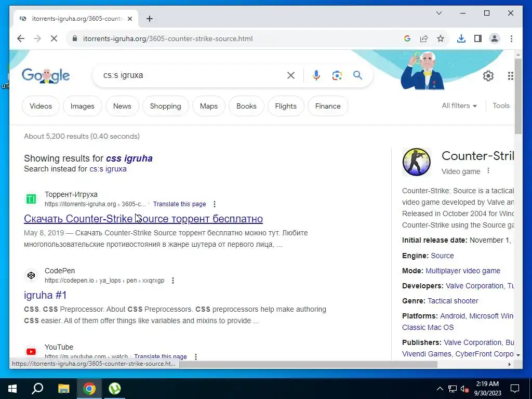Click the Counter-Strike game thumbnail
The height and width of the screenshot is (399, 532).
tap(417, 162)
